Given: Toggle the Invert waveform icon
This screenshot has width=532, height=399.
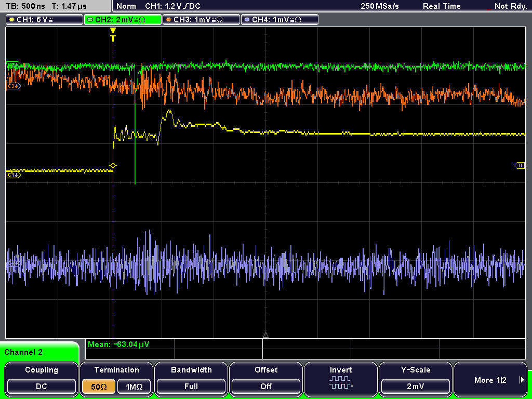Looking at the screenshot, I should pyautogui.click(x=341, y=379).
